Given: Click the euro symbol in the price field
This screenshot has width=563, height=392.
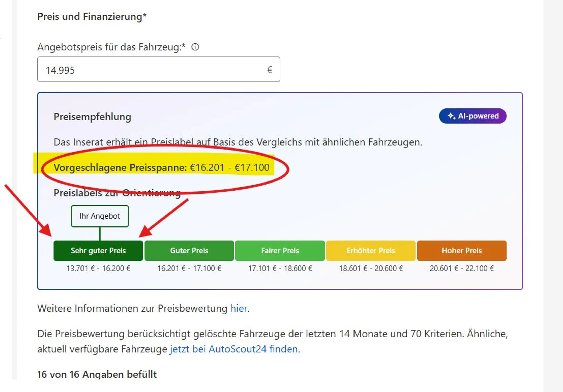Looking at the screenshot, I should pyautogui.click(x=269, y=70).
